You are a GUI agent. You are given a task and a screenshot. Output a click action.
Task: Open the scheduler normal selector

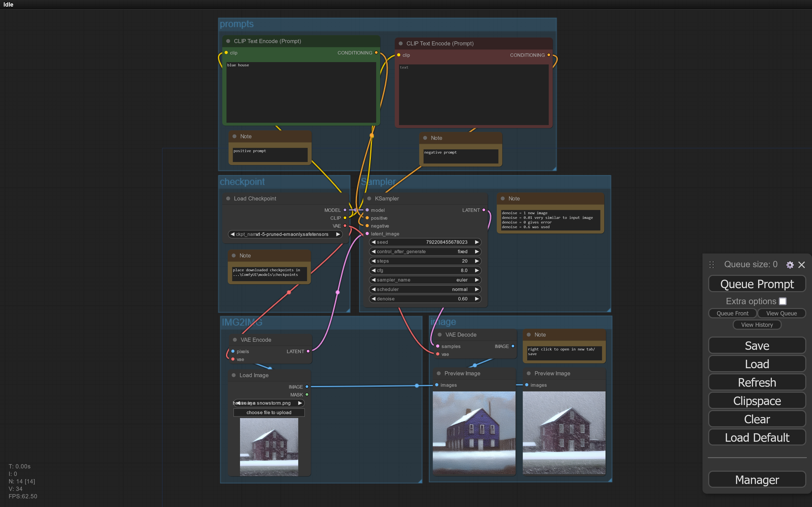click(x=425, y=289)
